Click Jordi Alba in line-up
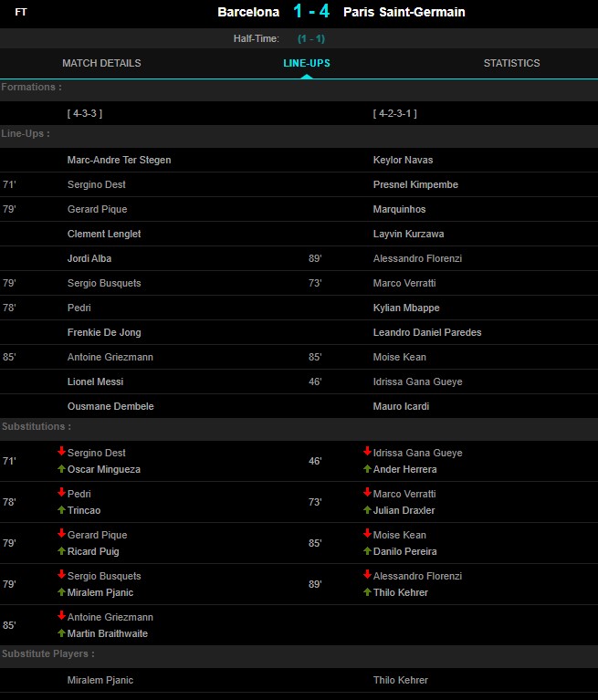 click(89, 258)
